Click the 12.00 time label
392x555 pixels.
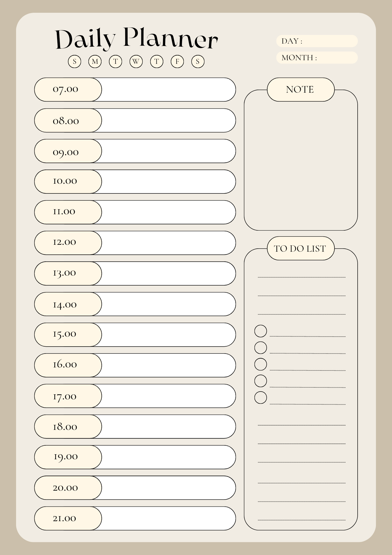pos(65,243)
